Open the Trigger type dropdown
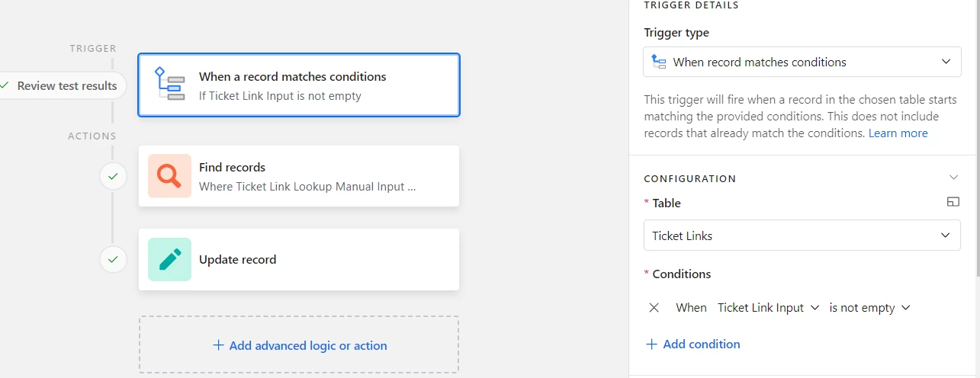The image size is (980, 378). coord(802,62)
